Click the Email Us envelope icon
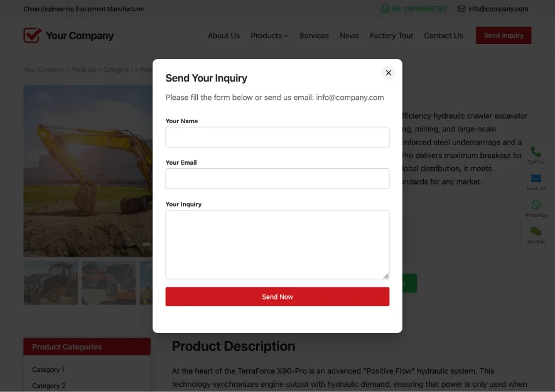 [x=536, y=179]
